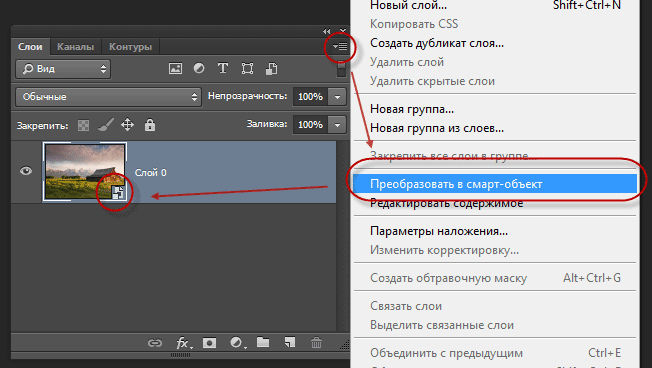Choose Редактировать содержимое menu item
This screenshot has height=368, width=652.
pyautogui.click(x=495, y=203)
